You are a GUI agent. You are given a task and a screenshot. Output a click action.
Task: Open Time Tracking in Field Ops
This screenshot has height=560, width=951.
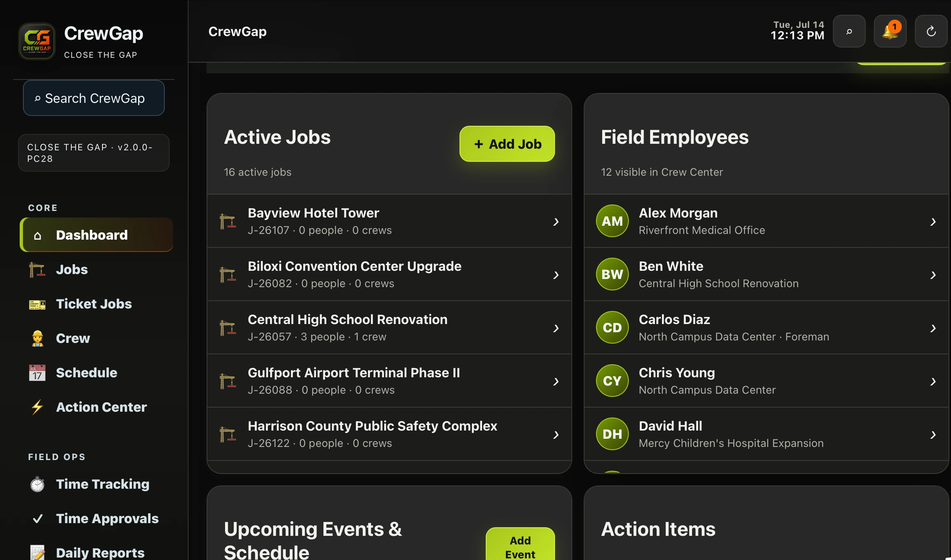96,484
